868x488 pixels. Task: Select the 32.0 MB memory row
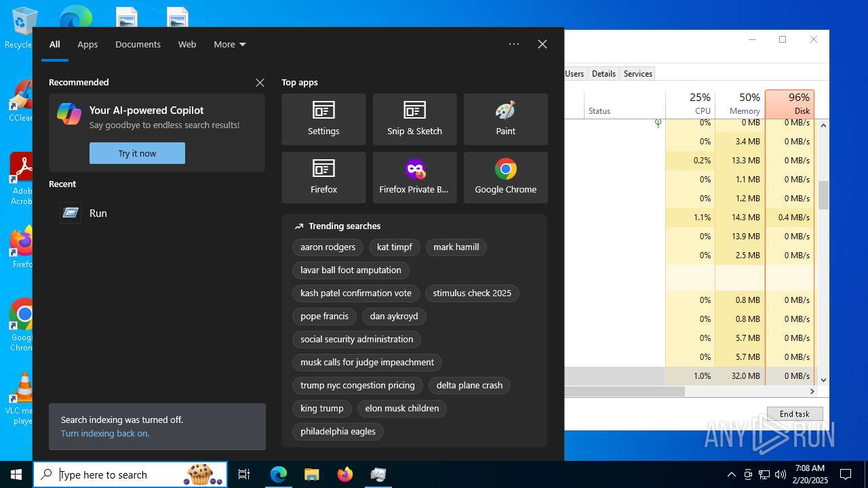tap(689, 376)
